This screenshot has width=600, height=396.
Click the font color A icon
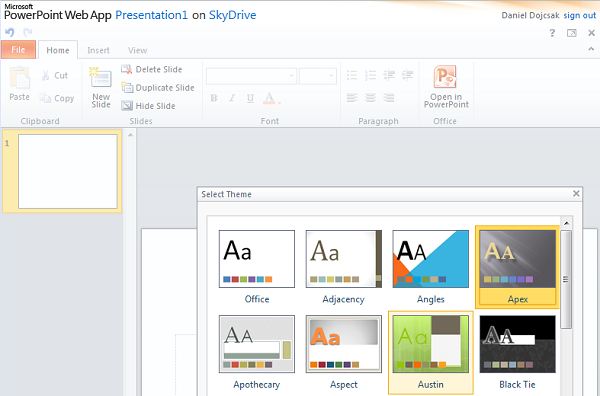point(269,98)
